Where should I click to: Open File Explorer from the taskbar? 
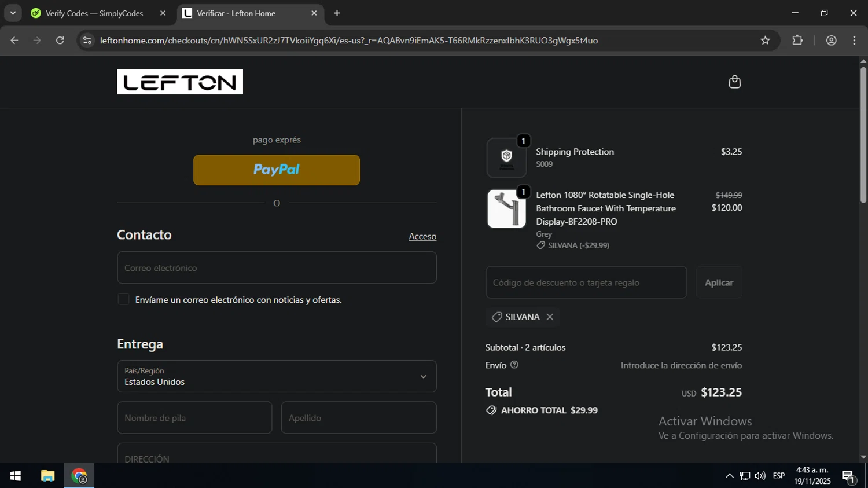pos(47,476)
